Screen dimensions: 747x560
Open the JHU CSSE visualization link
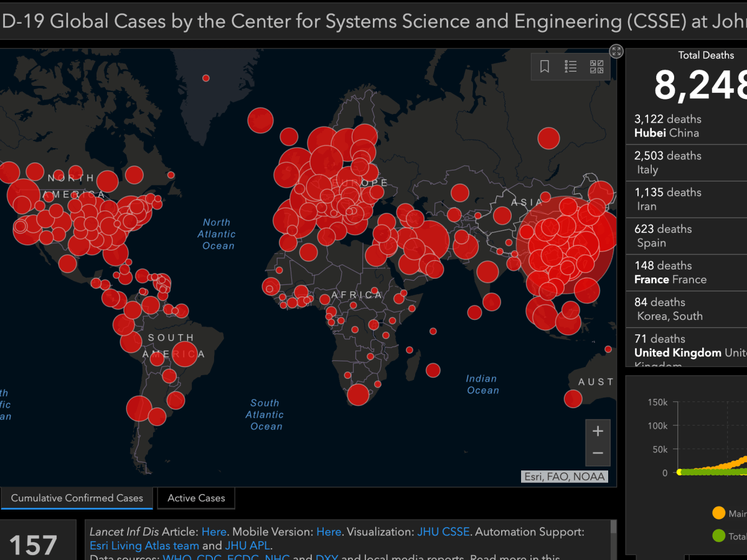point(443,532)
